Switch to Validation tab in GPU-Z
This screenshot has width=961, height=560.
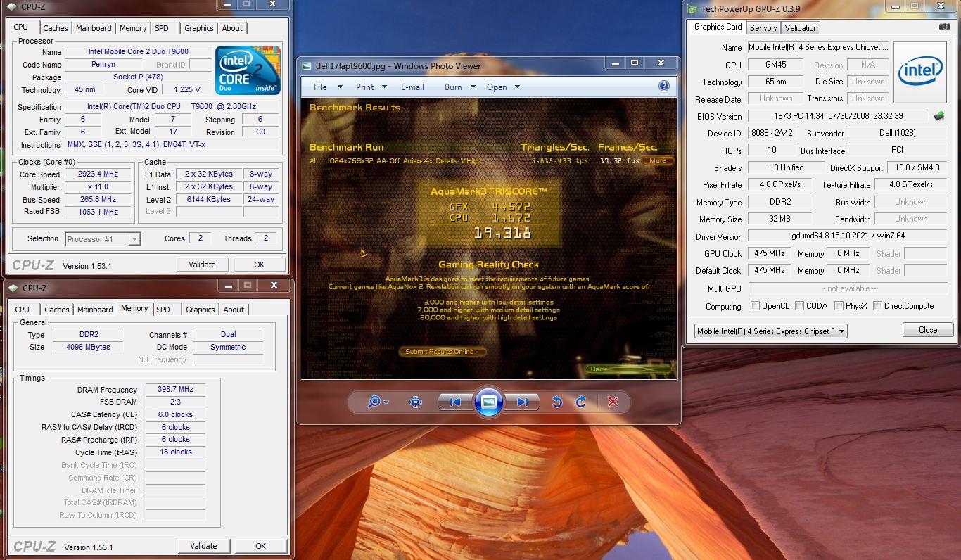[x=801, y=28]
